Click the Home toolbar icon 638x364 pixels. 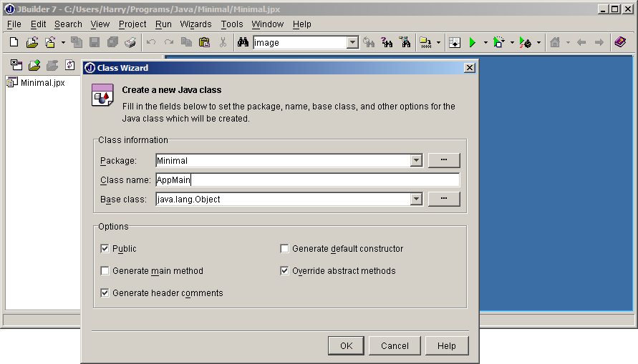click(x=555, y=42)
